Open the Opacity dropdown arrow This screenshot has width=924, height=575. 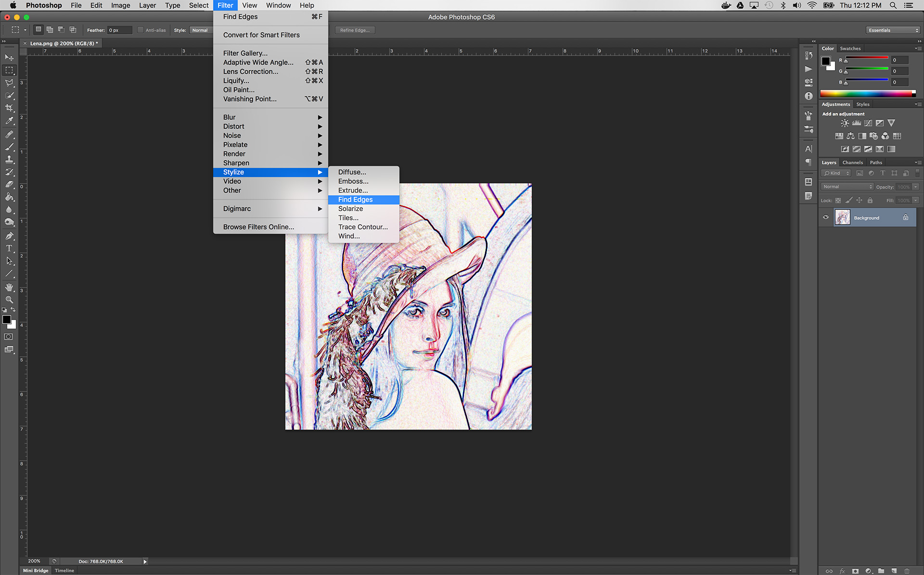[x=915, y=187]
